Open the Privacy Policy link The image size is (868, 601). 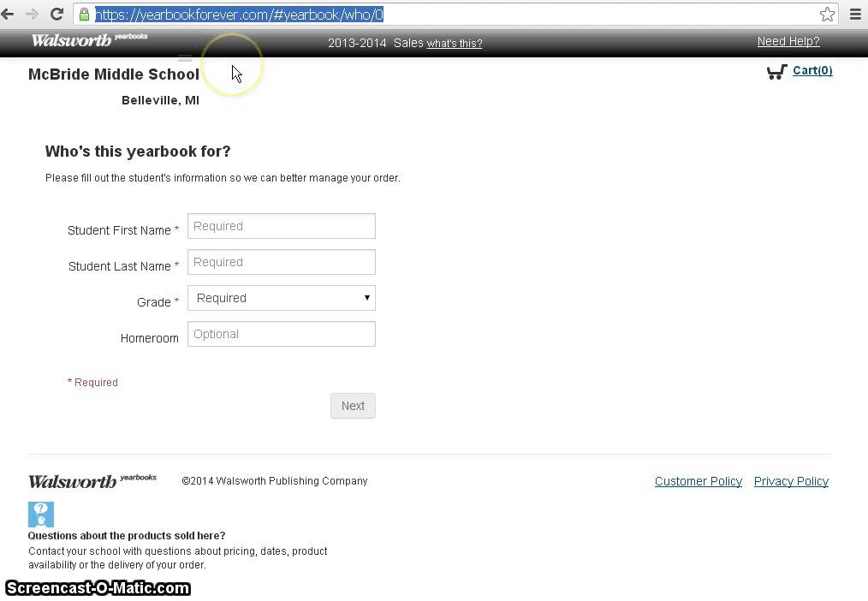click(791, 481)
